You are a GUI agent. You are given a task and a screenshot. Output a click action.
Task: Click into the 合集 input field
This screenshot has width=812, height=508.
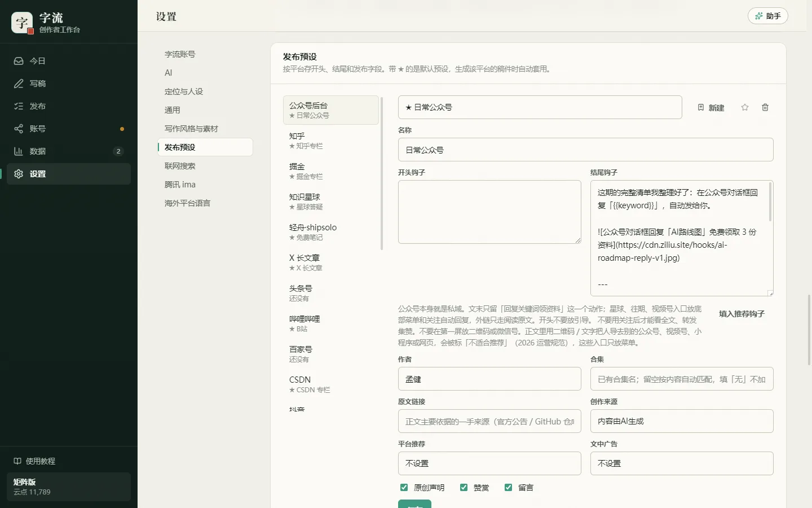click(x=682, y=379)
